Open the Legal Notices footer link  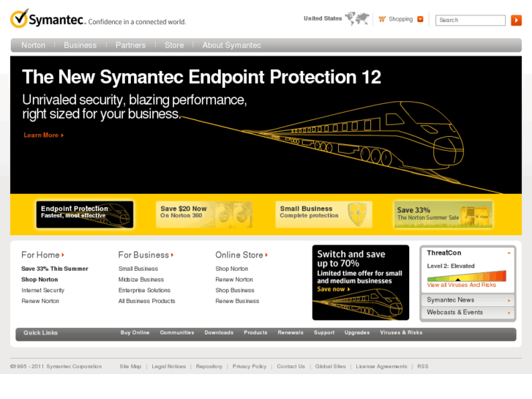coord(168,366)
